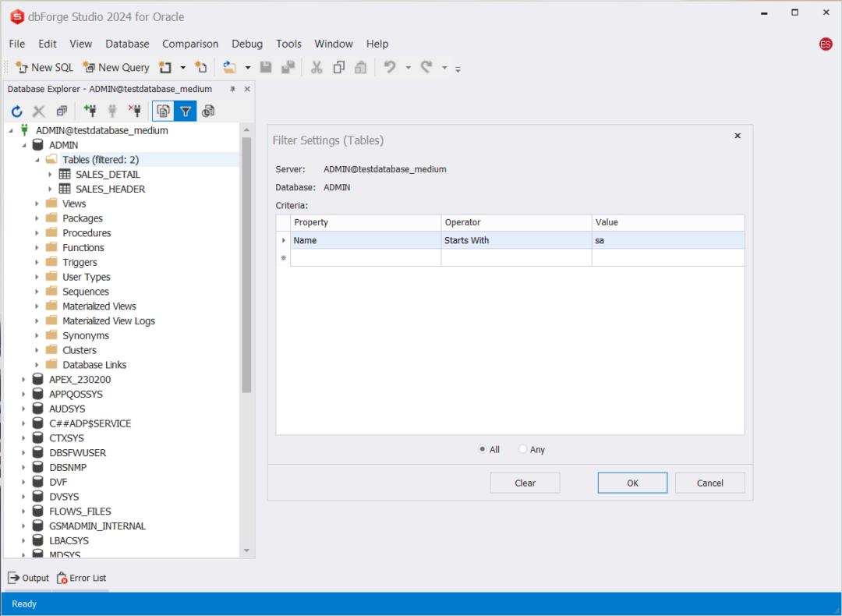Create a New Query from the toolbar
Image resolution: width=842 pixels, height=616 pixels.
tap(115, 67)
